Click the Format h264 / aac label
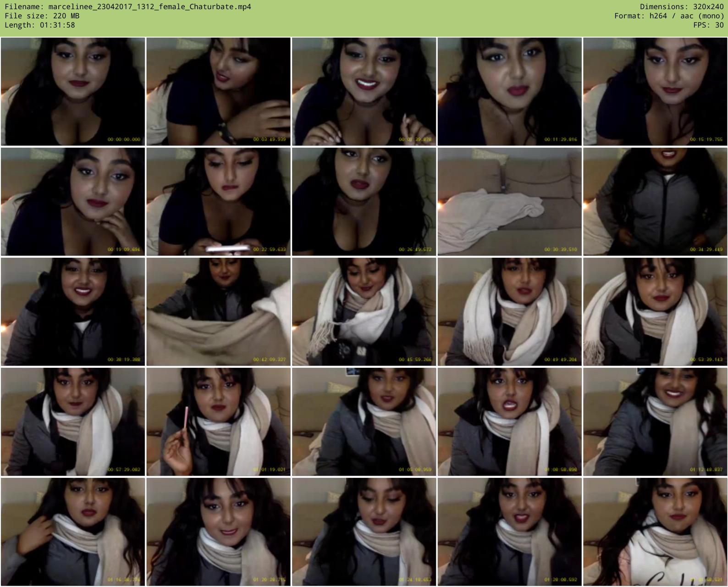728x587 pixels. (669, 16)
